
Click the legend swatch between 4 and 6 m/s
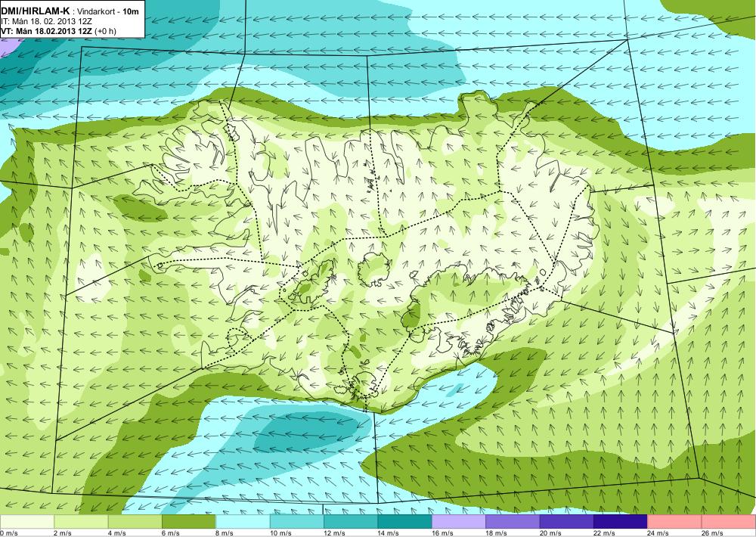click(x=135, y=521)
